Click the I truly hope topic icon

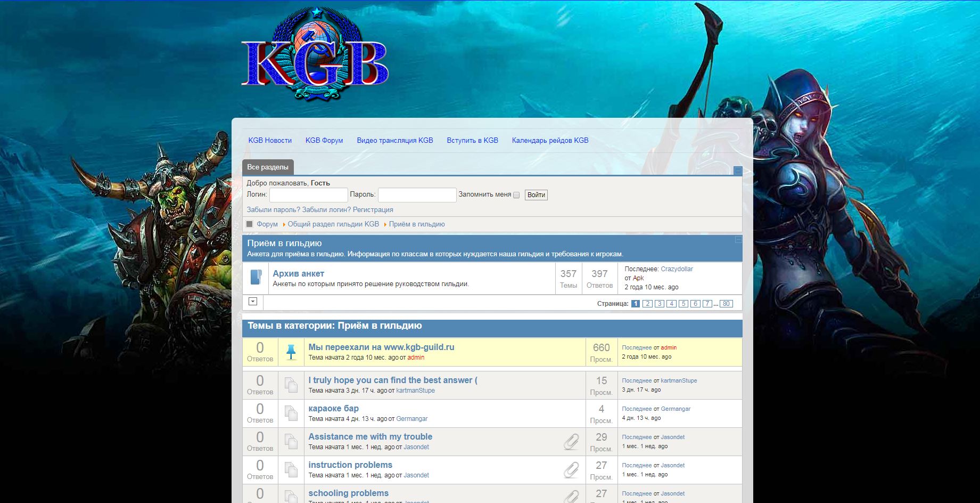point(291,385)
